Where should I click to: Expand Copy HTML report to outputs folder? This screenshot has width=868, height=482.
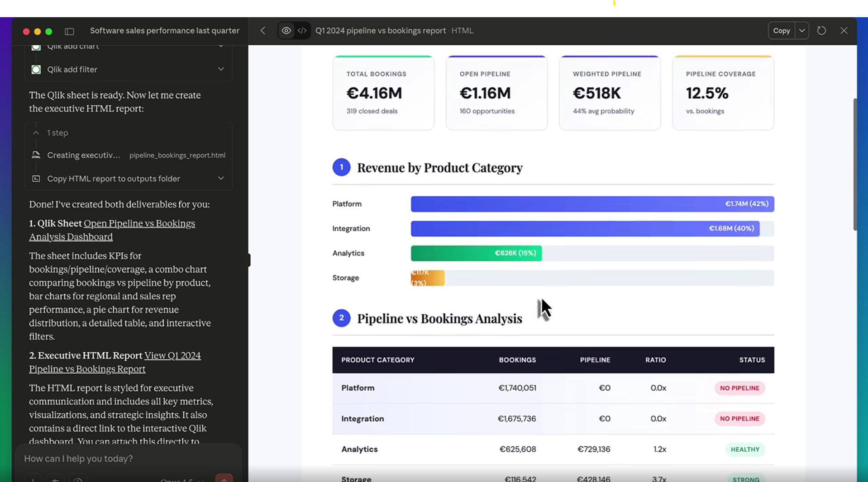click(221, 178)
